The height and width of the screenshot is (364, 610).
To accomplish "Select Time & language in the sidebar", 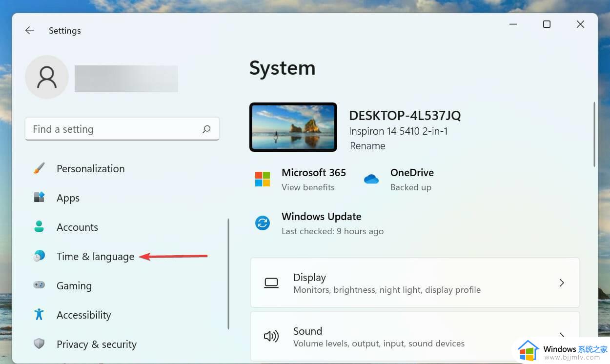I will 95,256.
